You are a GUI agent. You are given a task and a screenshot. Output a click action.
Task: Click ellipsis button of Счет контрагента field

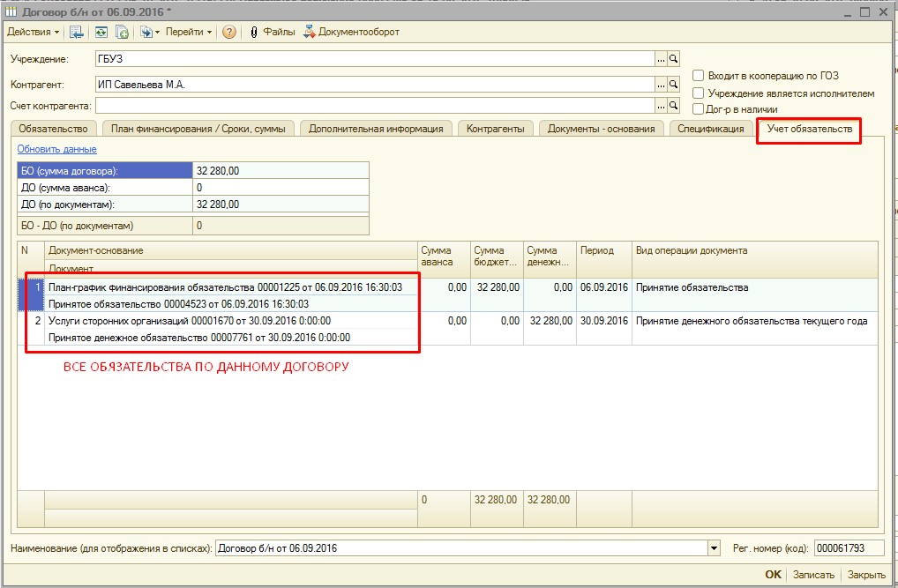click(660, 106)
